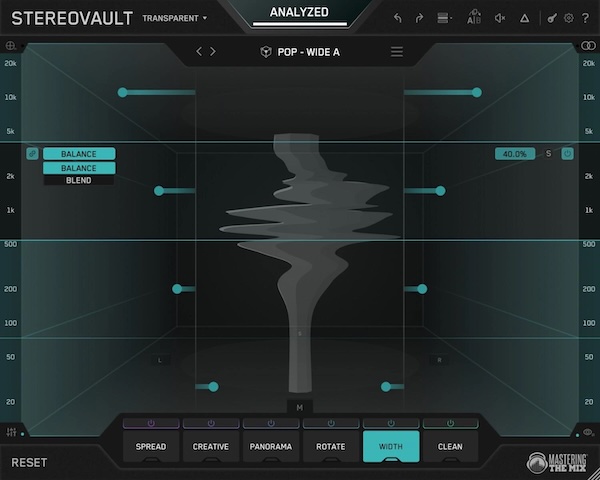Select BLEND option in dropdown list
This screenshot has height=480, width=600.
pos(79,180)
